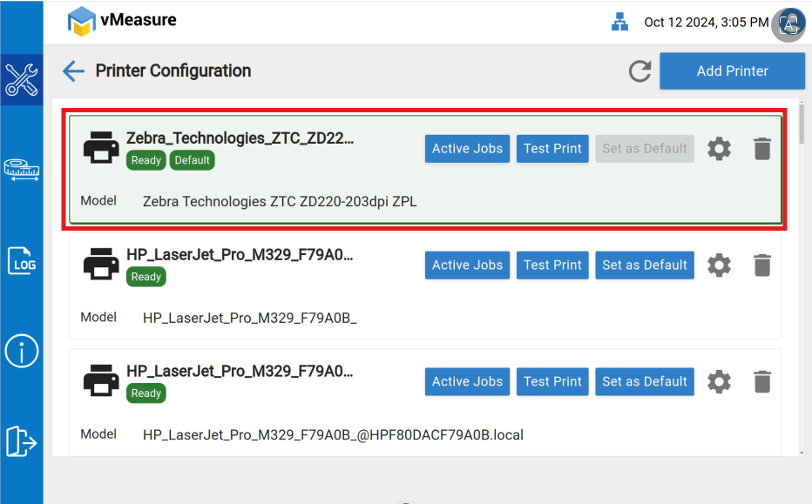This screenshot has height=504, width=812.
Task: Delete the Zebra Technologies printer
Action: [762, 149]
